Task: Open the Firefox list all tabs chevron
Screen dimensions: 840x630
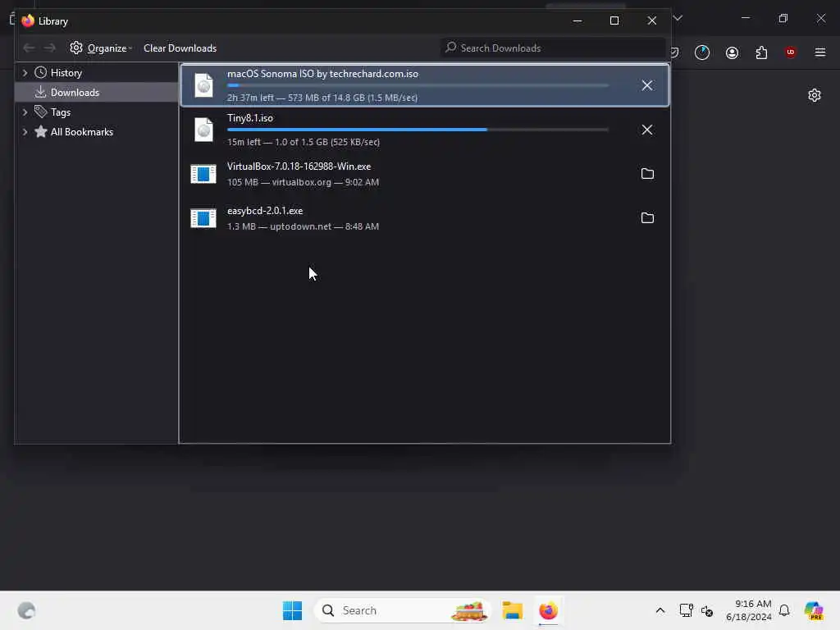Action: (678, 18)
